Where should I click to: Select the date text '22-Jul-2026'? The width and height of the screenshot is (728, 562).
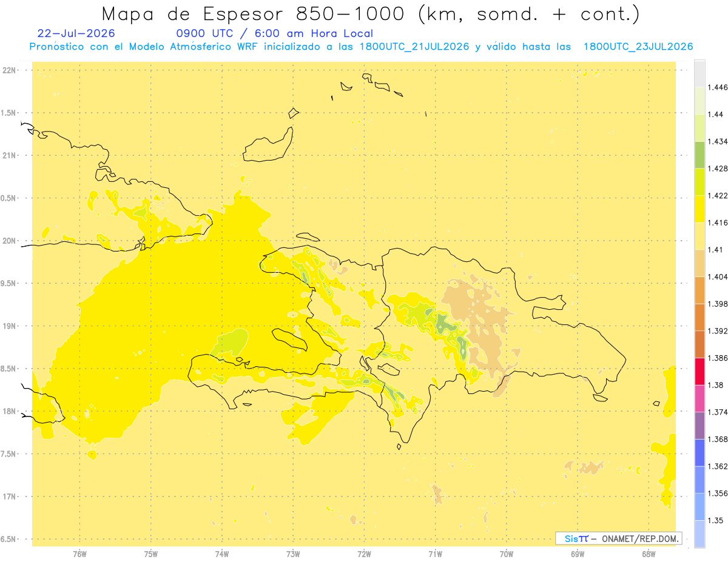[76, 33]
